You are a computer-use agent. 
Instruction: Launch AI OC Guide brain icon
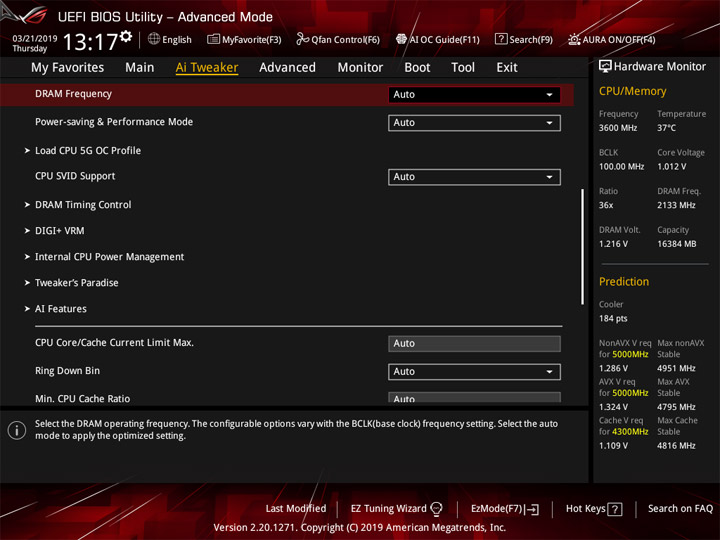click(401, 39)
